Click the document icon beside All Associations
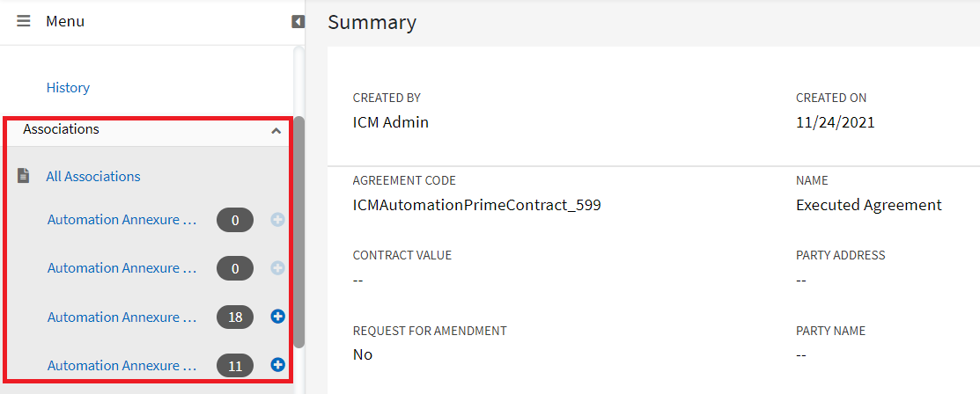 click(24, 176)
